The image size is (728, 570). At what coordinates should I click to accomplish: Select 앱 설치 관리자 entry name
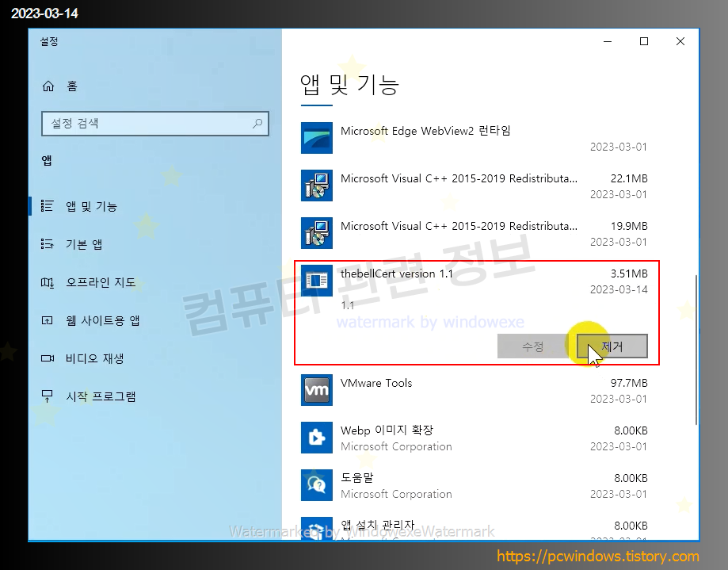coord(377,525)
